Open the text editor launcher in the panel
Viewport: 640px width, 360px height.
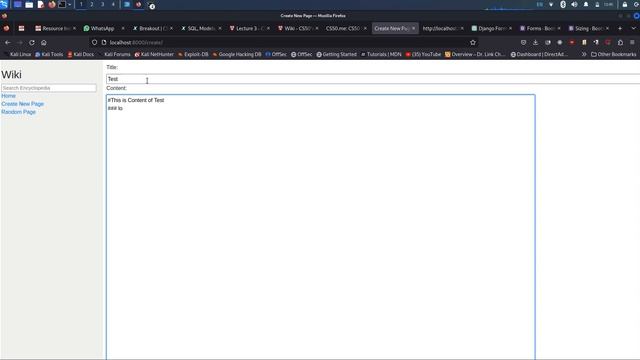(x=40, y=4)
